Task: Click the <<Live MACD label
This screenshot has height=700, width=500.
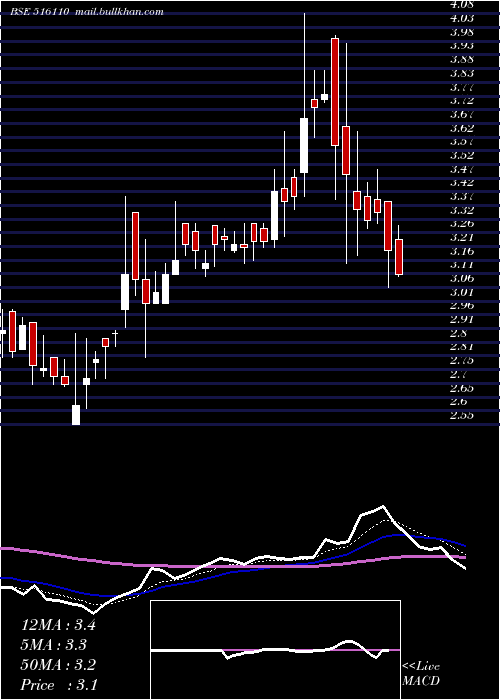Action: click(421, 673)
